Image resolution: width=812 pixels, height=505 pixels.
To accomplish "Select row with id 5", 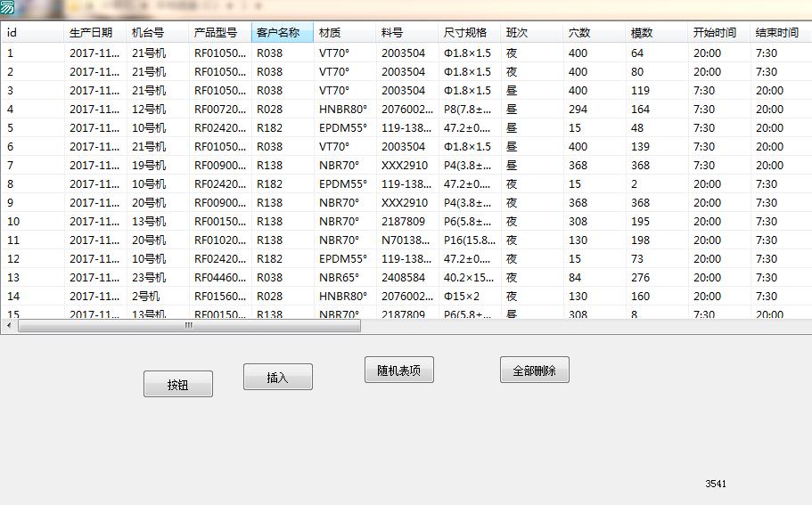I will click(x=406, y=127).
